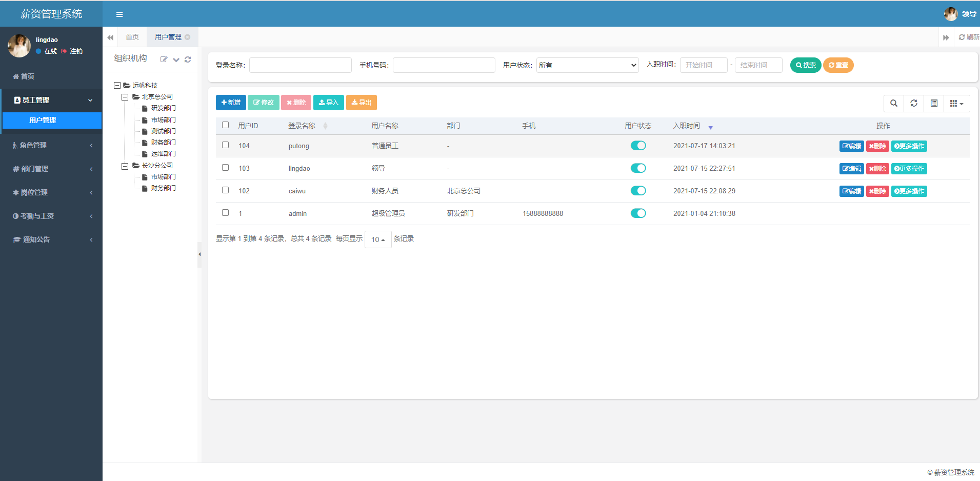The image size is (980, 481).
Task: Select 运维部门 in the organization tree
Action: [x=163, y=154]
